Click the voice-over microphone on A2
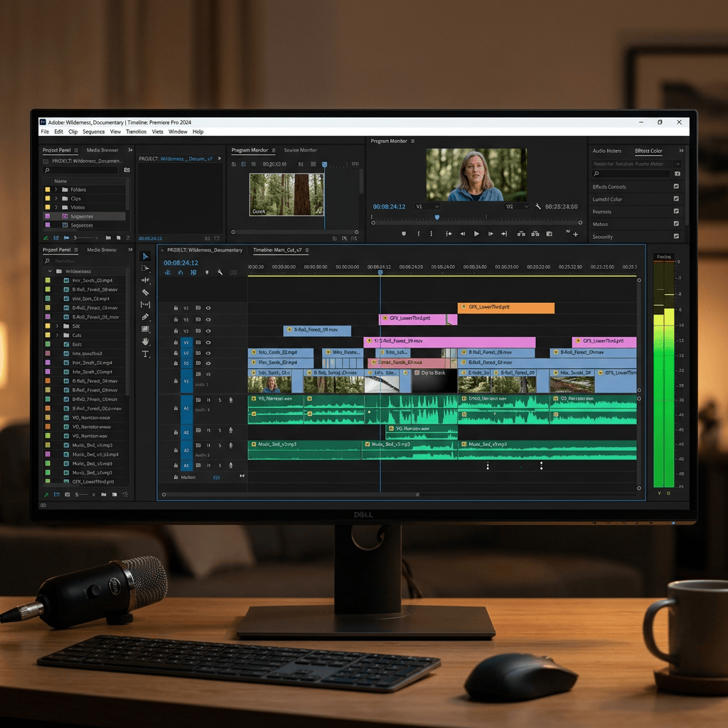The image size is (728, 728). pos(231,430)
